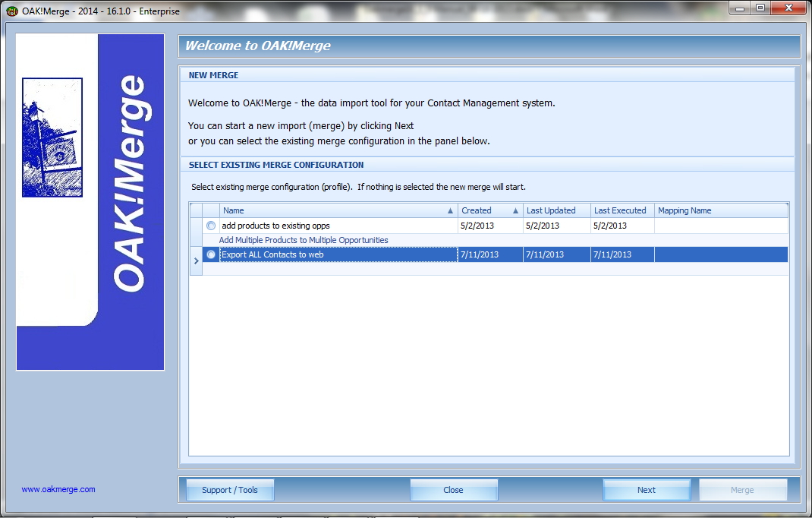Click the Created cell showing 5/2/2013
This screenshot has height=518, width=812.
490,226
